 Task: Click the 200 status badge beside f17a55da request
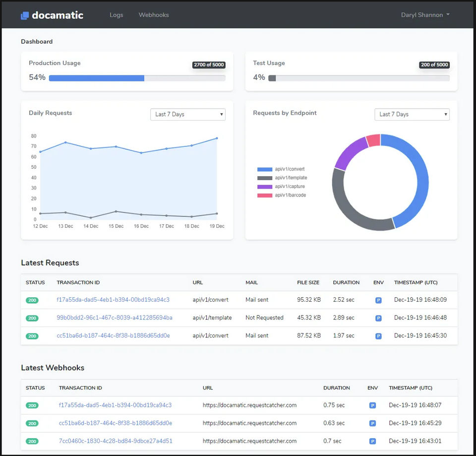pos(32,300)
